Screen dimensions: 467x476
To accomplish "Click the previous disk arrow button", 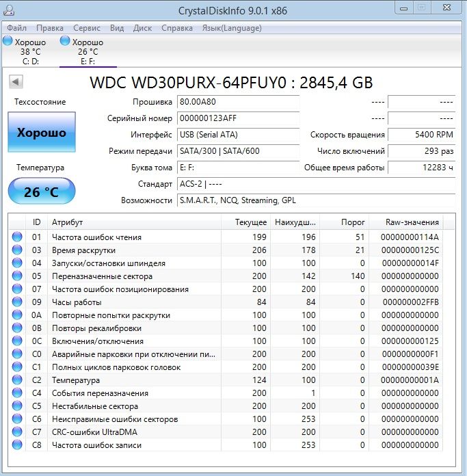I will coord(16,81).
